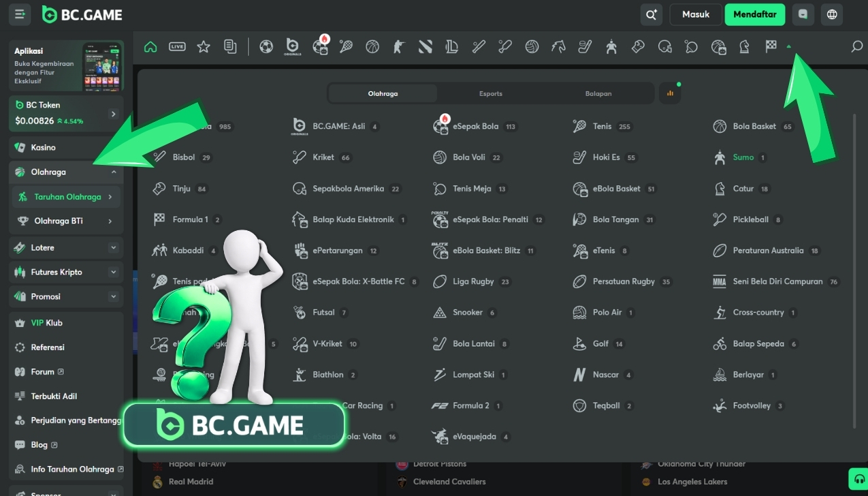Switch to the Esports tab
Screen dimensions: 868x496
click(x=490, y=93)
